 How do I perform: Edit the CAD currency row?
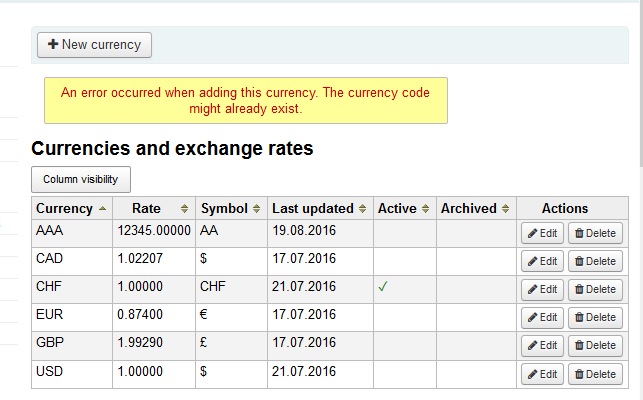click(x=542, y=261)
